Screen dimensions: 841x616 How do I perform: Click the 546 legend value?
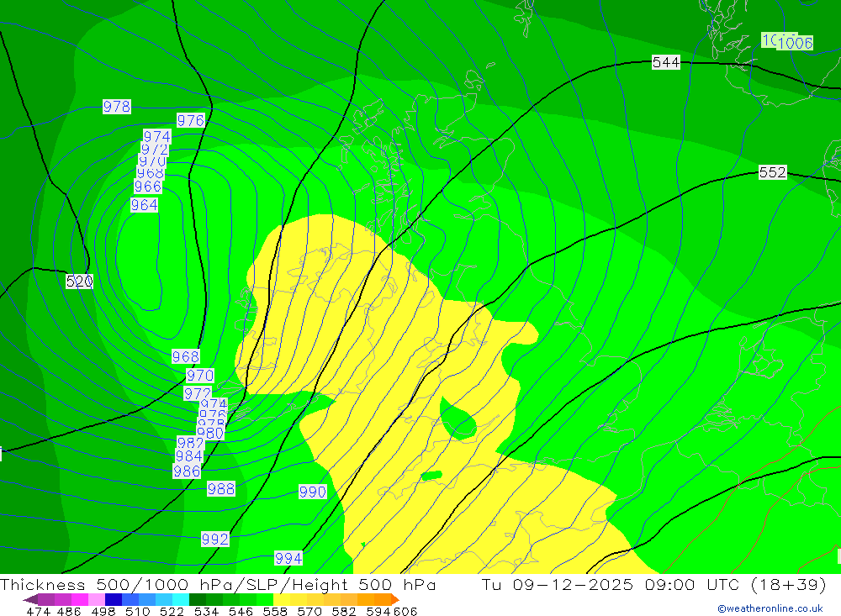(x=241, y=611)
